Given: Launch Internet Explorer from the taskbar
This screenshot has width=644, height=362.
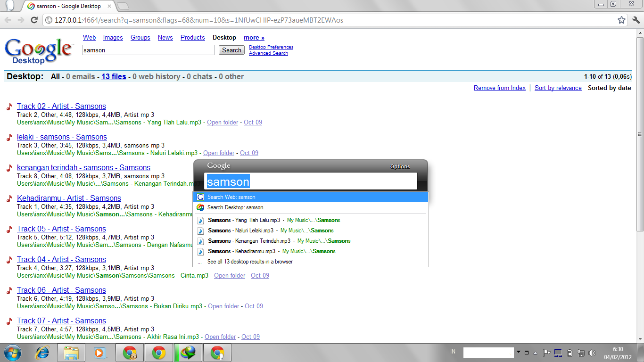Looking at the screenshot, I should point(43,353).
